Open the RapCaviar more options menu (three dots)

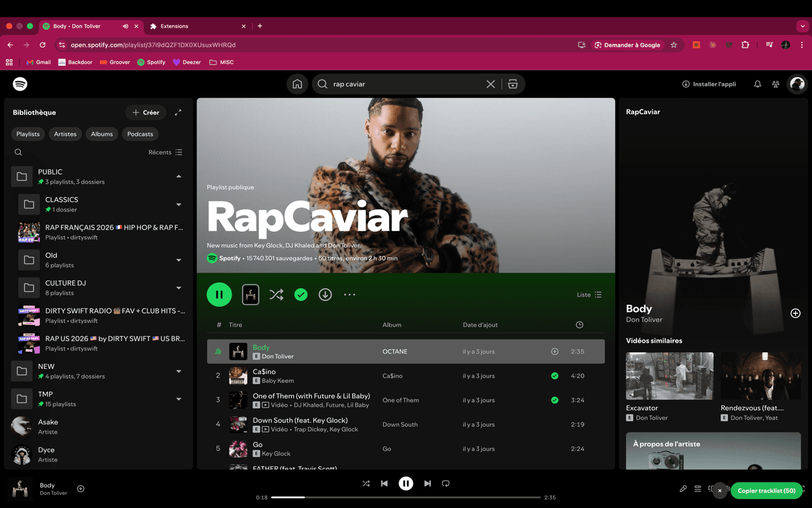tap(350, 295)
